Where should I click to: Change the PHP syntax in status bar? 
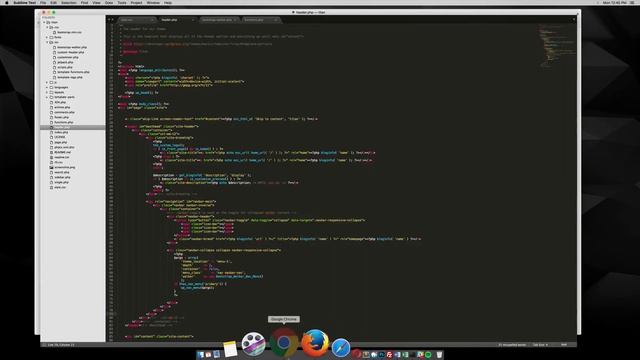564,345
